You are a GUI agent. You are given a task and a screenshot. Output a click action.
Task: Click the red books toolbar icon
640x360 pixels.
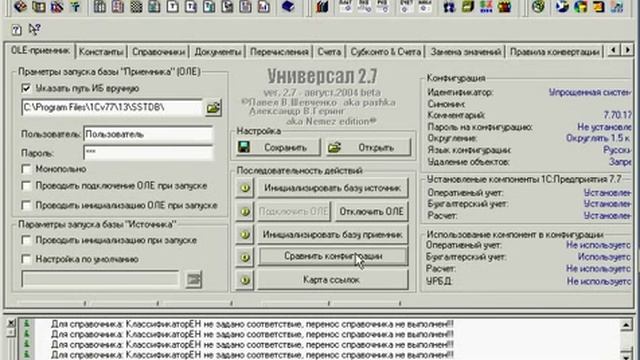click(322, 7)
